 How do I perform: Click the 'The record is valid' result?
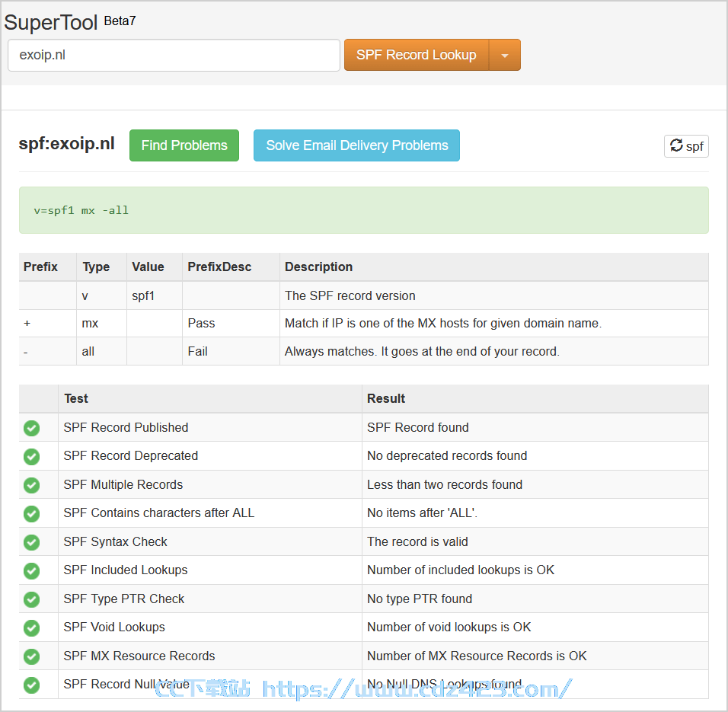(x=417, y=541)
